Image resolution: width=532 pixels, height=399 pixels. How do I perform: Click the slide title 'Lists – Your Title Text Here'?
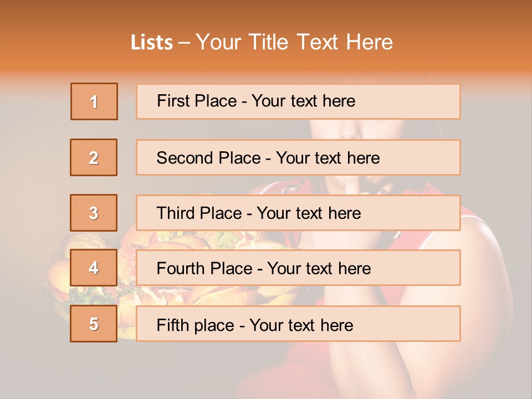click(x=262, y=43)
